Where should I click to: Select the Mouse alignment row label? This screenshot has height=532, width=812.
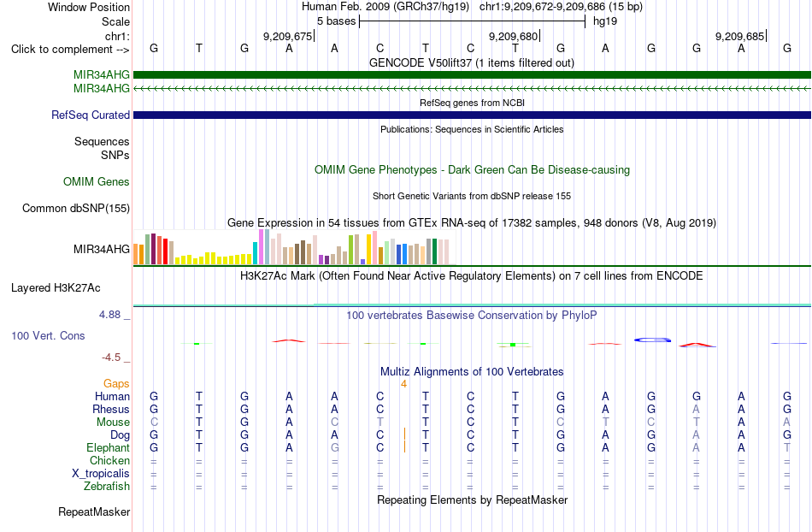[x=113, y=423]
